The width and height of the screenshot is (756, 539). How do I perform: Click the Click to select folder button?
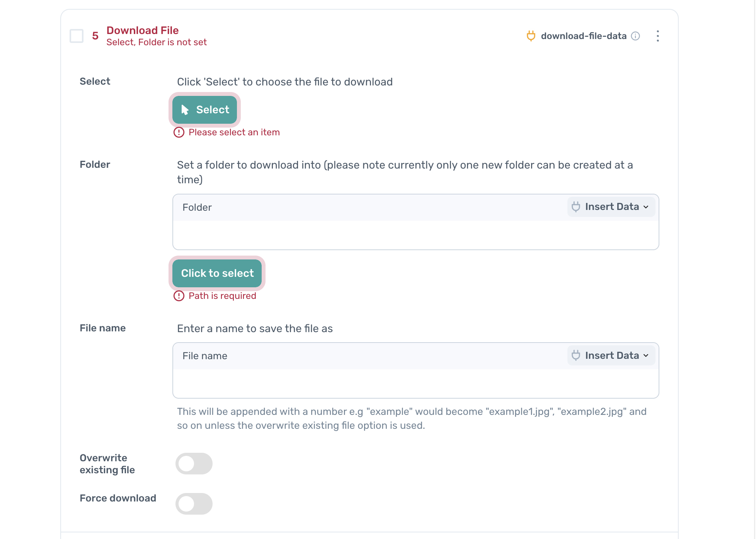(217, 273)
